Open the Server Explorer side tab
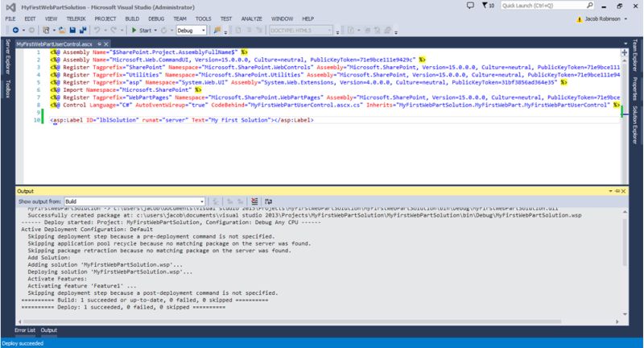 [x=7, y=56]
